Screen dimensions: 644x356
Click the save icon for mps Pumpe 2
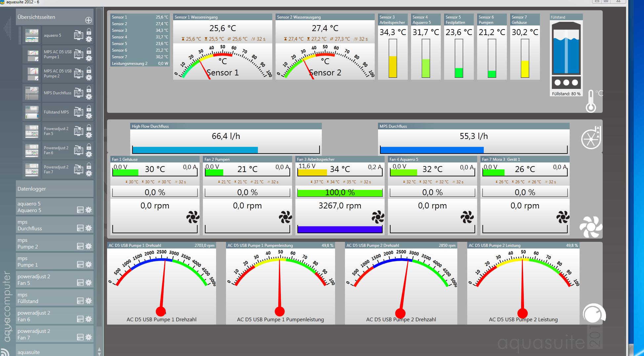click(80, 246)
